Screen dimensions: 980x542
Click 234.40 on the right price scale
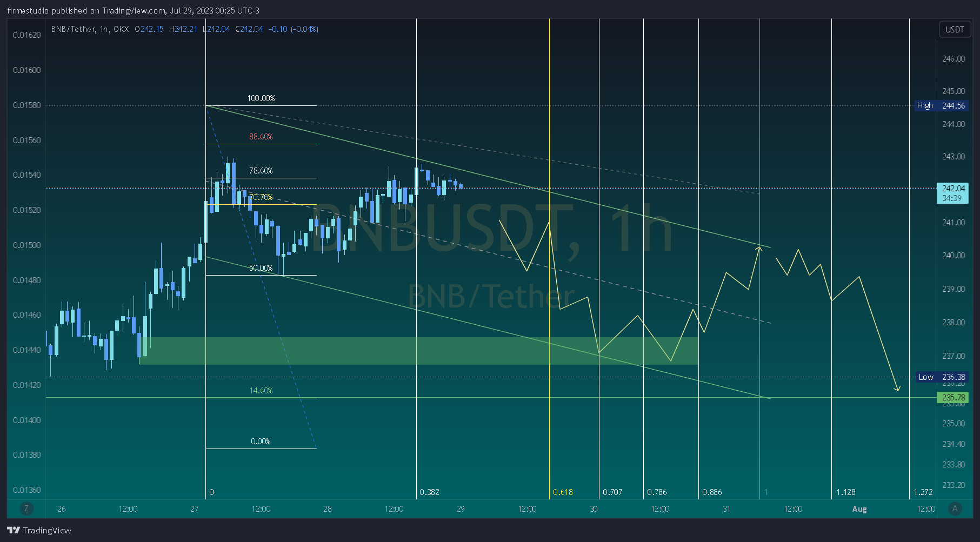tap(953, 444)
